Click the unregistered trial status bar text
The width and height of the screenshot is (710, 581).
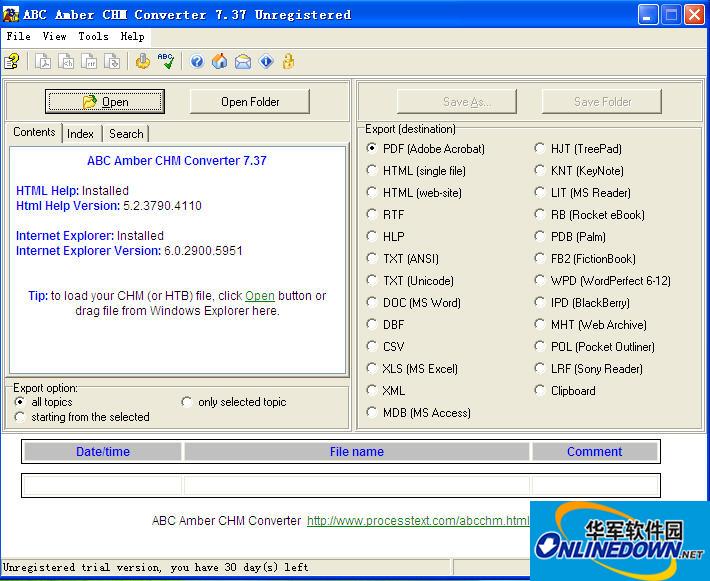pyautogui.click(x=156, y=567)
